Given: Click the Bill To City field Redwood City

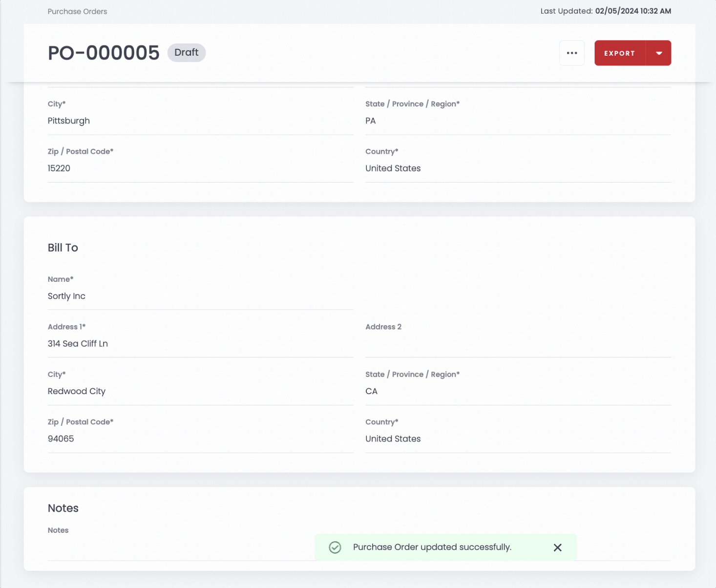Looking at the screenshot, I should tap(200, 392).
